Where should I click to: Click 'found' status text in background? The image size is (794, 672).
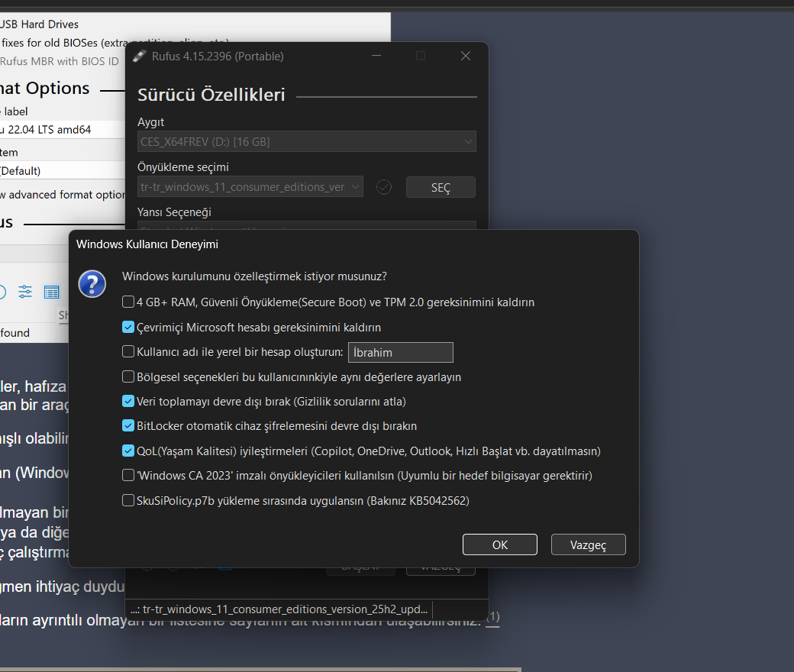(x=15, y=333)
